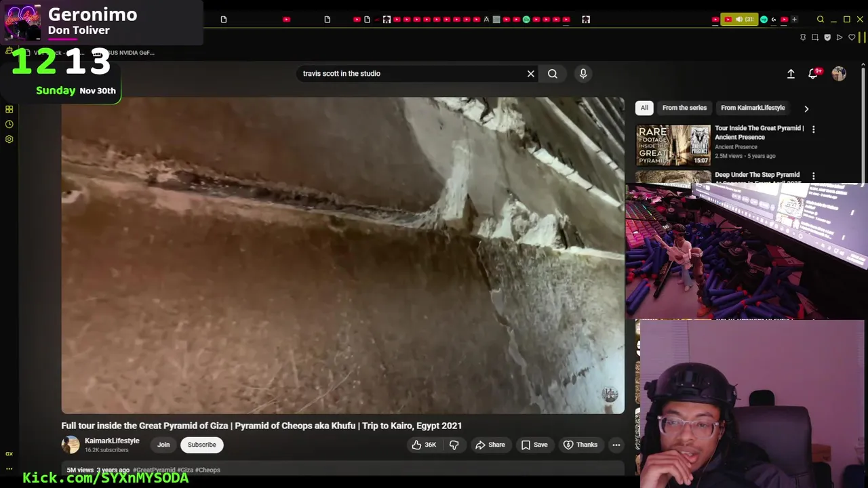
Task: Click the main video player area
Action: (342, 256)
